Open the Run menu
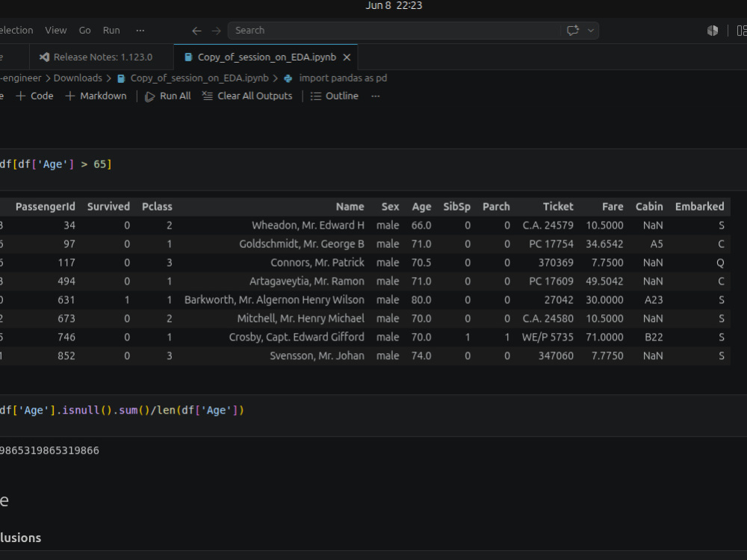The width and height of the screenshot is (747, 560). 111,30
